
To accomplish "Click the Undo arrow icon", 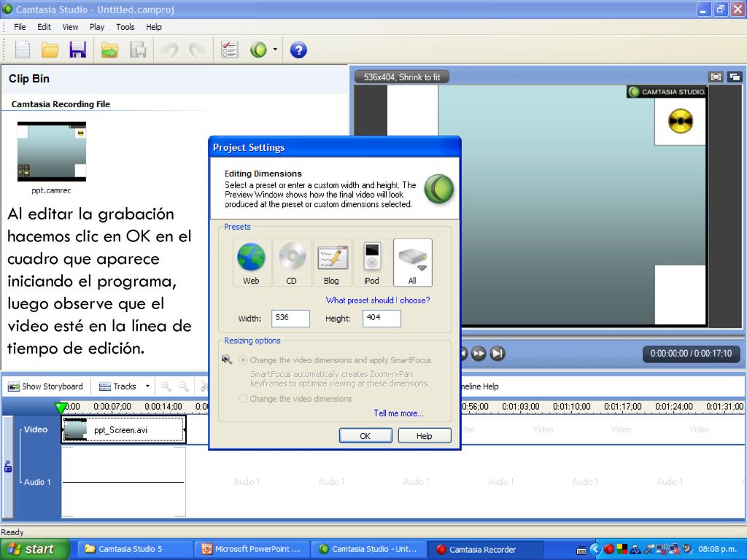I will tap(170, 50).
